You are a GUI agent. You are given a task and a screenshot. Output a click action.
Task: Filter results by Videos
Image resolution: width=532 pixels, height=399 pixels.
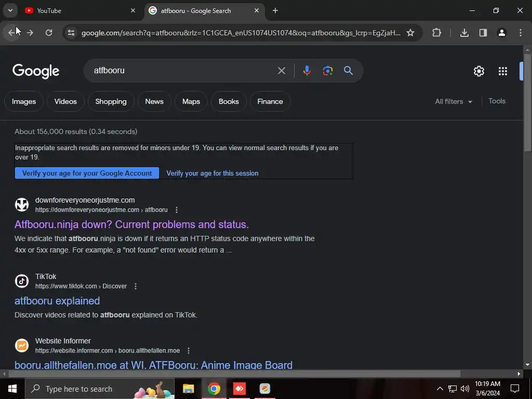(x=65, y=101)
